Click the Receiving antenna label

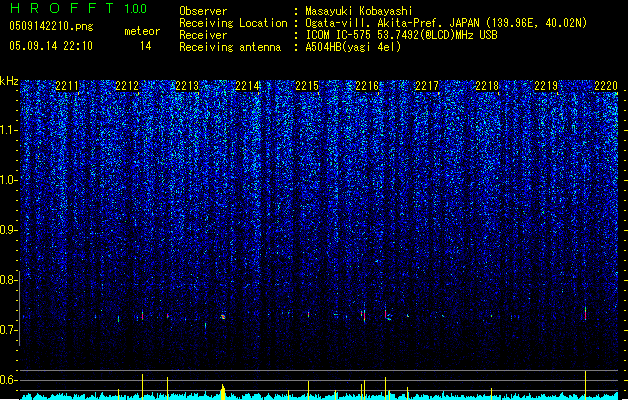pyautogui.click(x=230, y=47)
